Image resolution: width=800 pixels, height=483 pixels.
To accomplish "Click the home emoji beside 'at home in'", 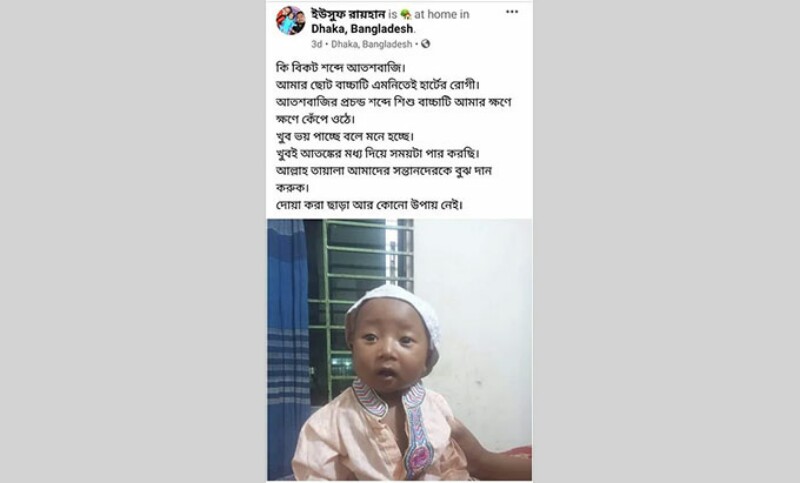I will coord(406,15).
